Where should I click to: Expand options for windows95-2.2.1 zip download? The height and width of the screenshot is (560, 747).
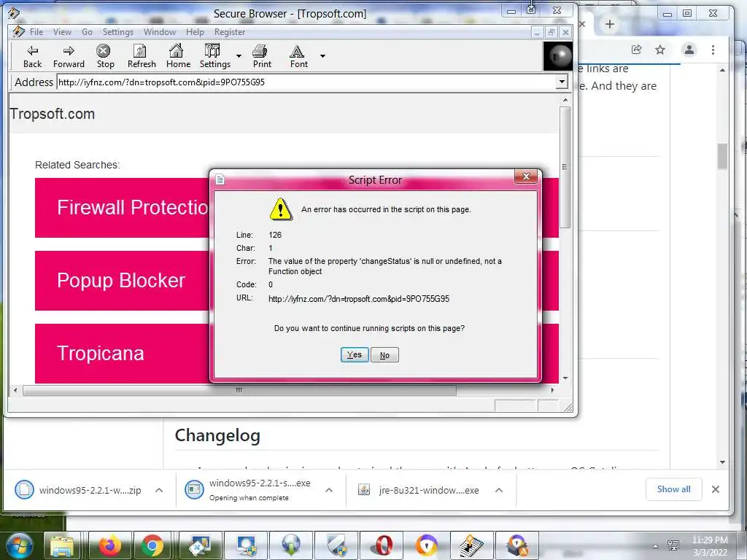click(x=159, y=490)
